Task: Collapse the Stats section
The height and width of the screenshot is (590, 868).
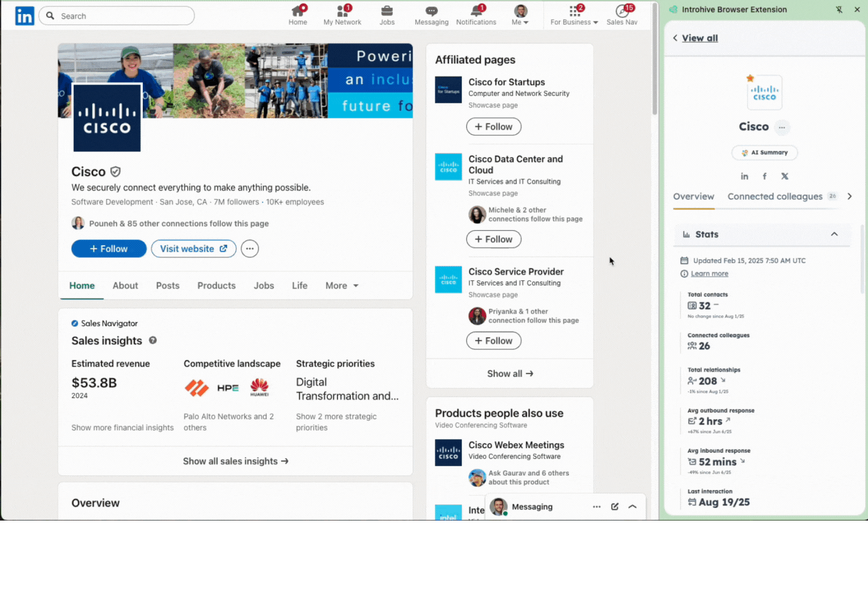Action: [834, 234]
